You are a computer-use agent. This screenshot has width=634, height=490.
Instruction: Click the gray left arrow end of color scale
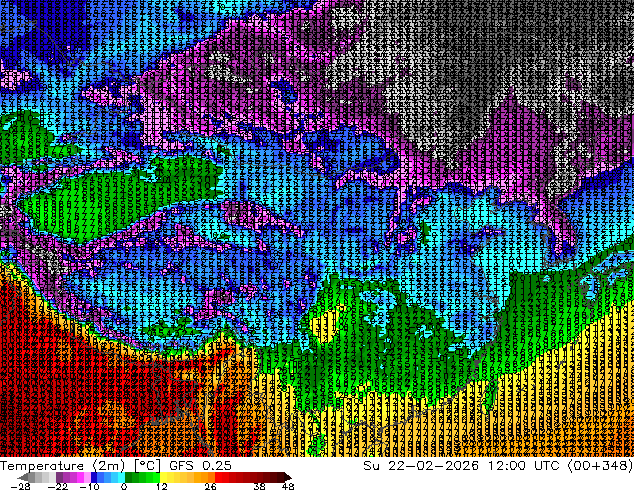23,477
